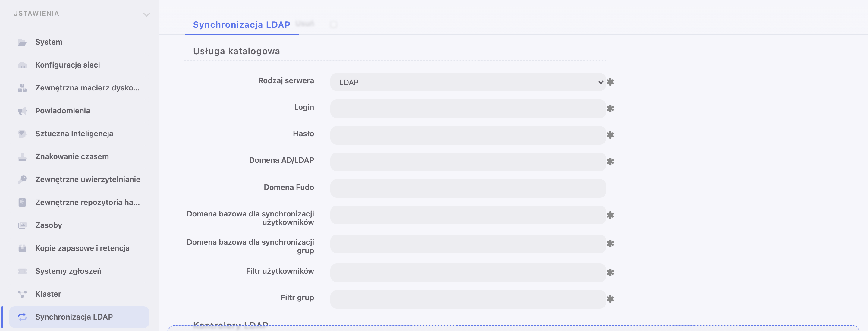Image resolution: width=868 pixels, height=331 pixels.
Task: Click the Kopie zapasowe i retencja icon
Action: pos(22,248)
